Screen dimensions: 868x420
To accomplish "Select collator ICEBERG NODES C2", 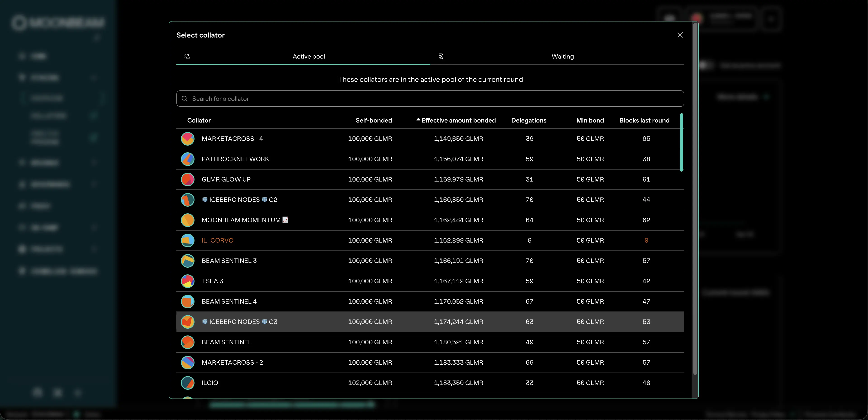I will point(430,200).
